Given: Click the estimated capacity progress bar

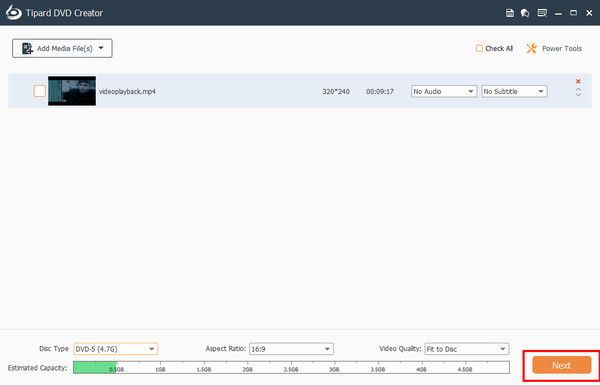Looking at the screenshot, I should [291, 367].
